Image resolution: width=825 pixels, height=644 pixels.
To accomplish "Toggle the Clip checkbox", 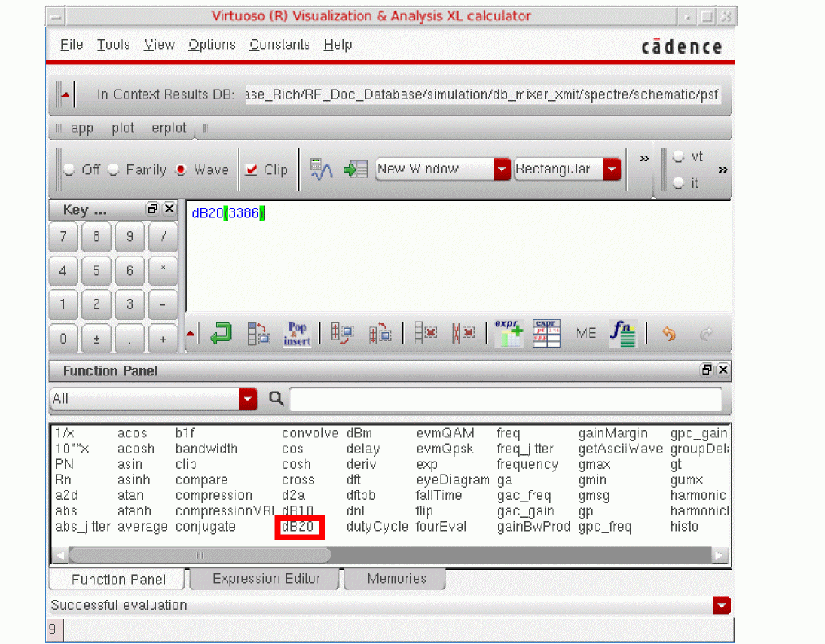I will click(x=252, y=169).
